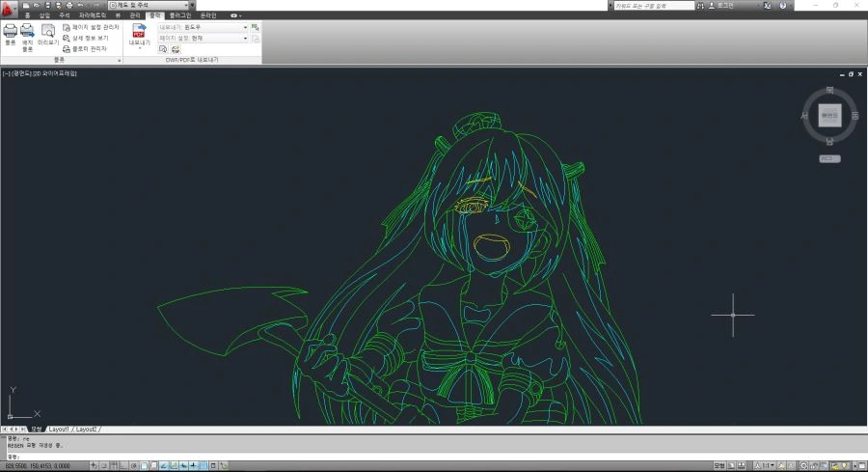Click the keyword search input field
868x472 pixels.
[653, 6]
